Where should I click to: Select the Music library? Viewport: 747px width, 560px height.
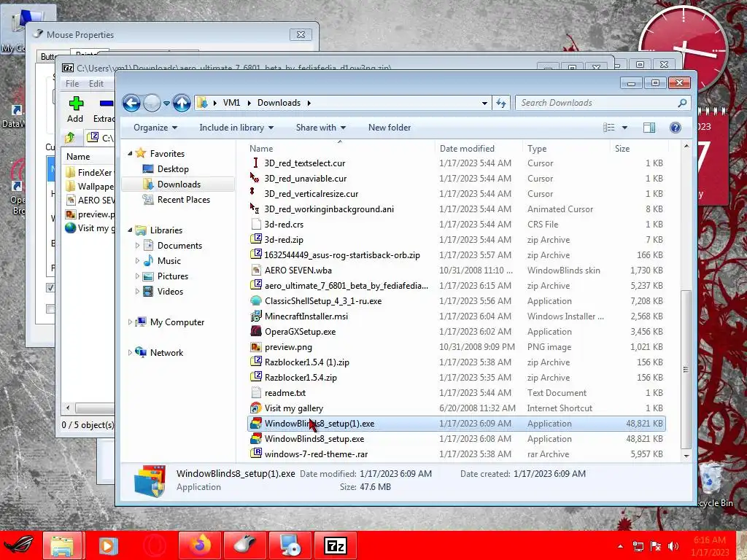(x=169, y=261)
